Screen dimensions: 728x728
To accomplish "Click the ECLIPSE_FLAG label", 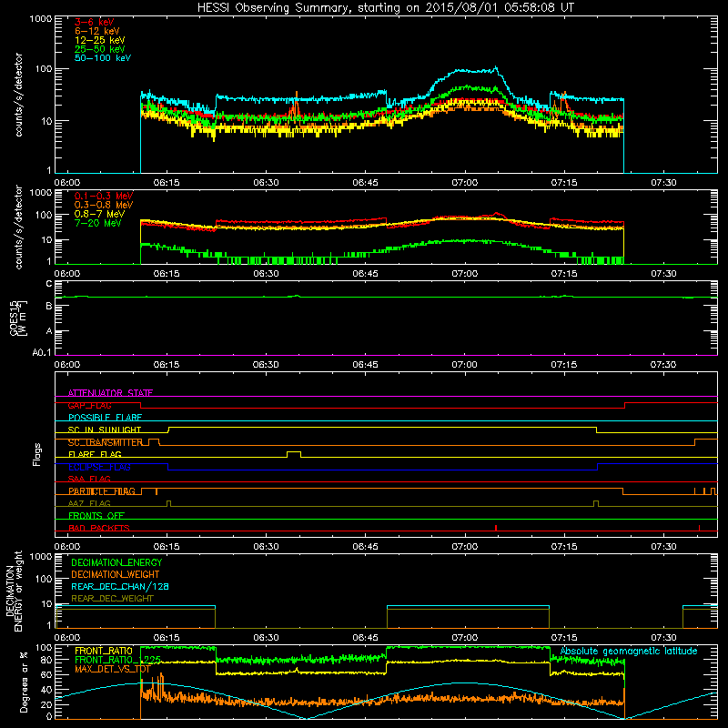I will click(99, 467).
